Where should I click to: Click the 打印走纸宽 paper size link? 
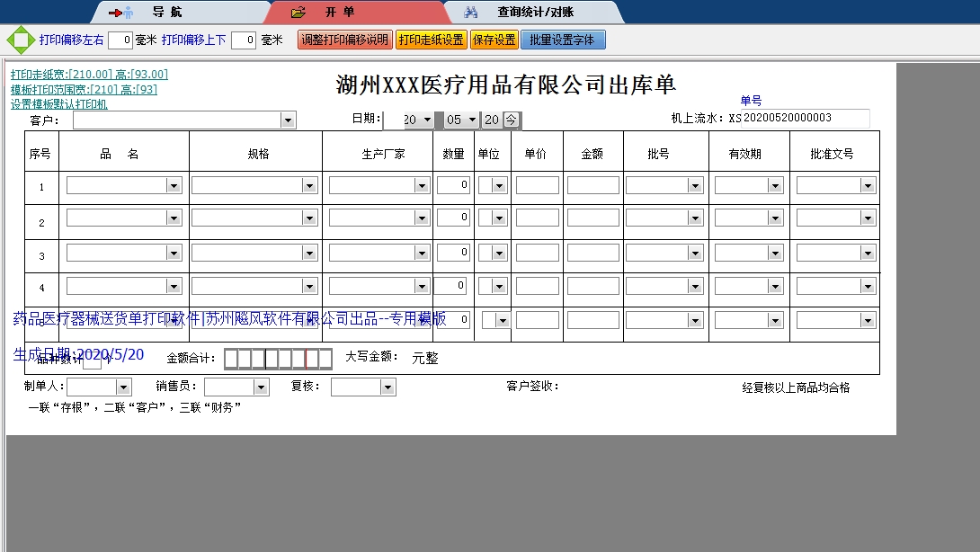coord(89,75)
